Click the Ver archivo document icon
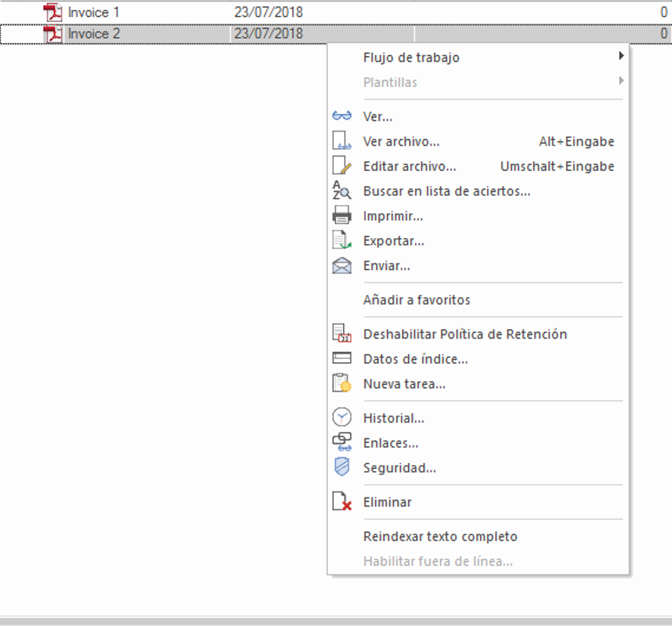Screen dimensions: 672x626 (x=342, y=141)
